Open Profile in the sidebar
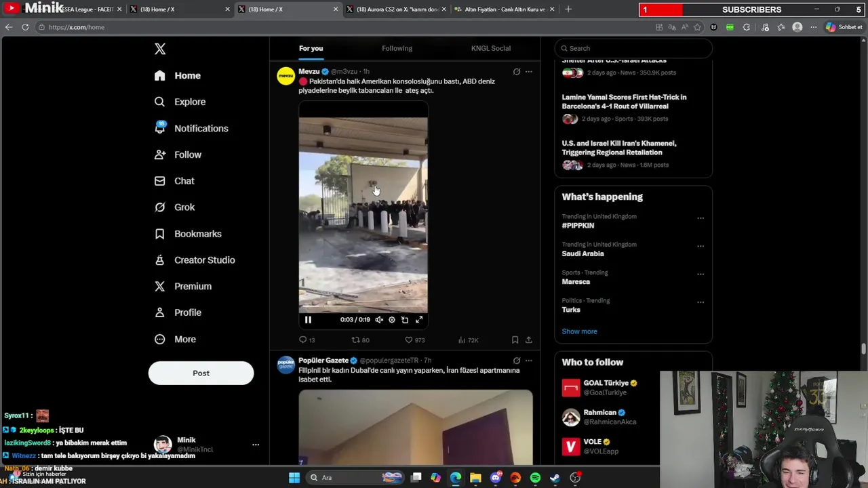 178,312
